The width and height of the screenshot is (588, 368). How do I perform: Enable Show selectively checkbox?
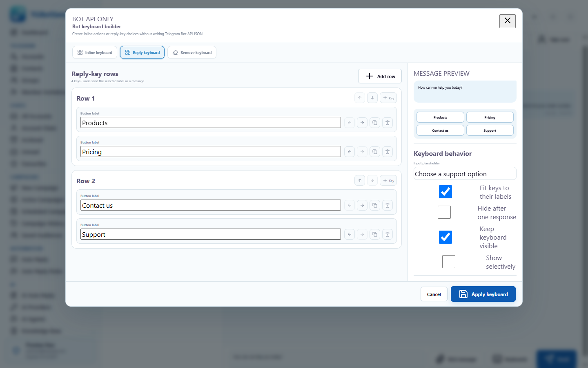coord(449,262)
